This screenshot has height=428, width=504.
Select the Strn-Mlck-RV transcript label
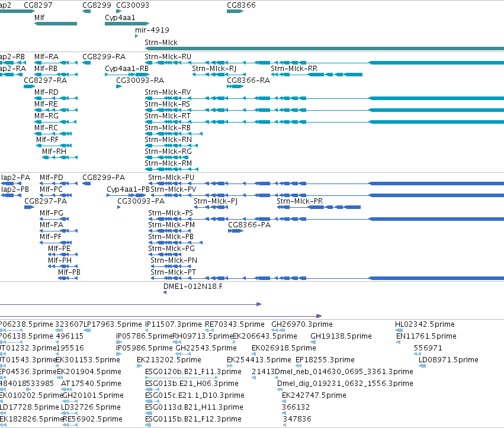pos(168,92)
